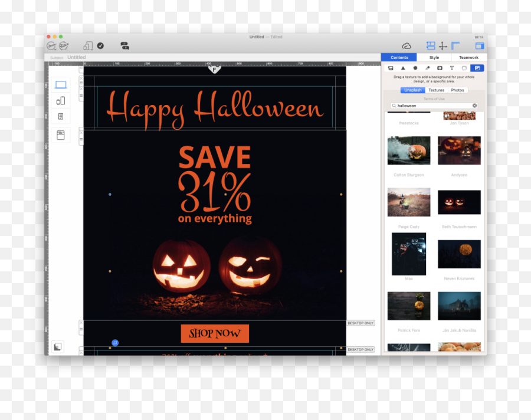Screen dimensions: 531x420
Task: Select the pen-shaped content icon
Action: click(x=427, y=68)
